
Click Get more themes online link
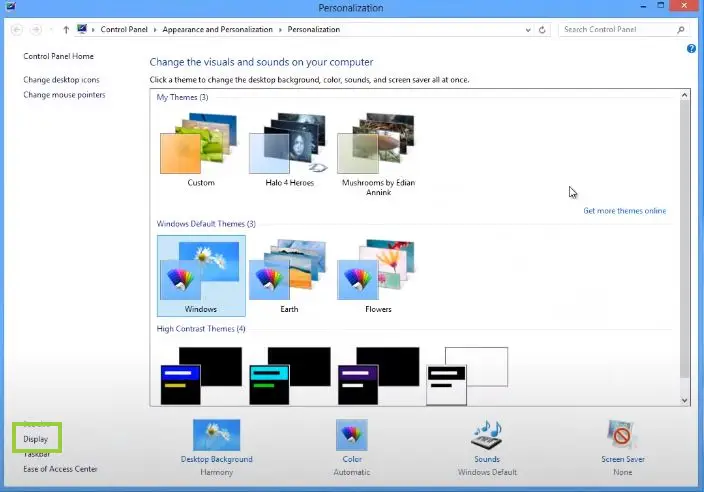click(x=625, y=211)
